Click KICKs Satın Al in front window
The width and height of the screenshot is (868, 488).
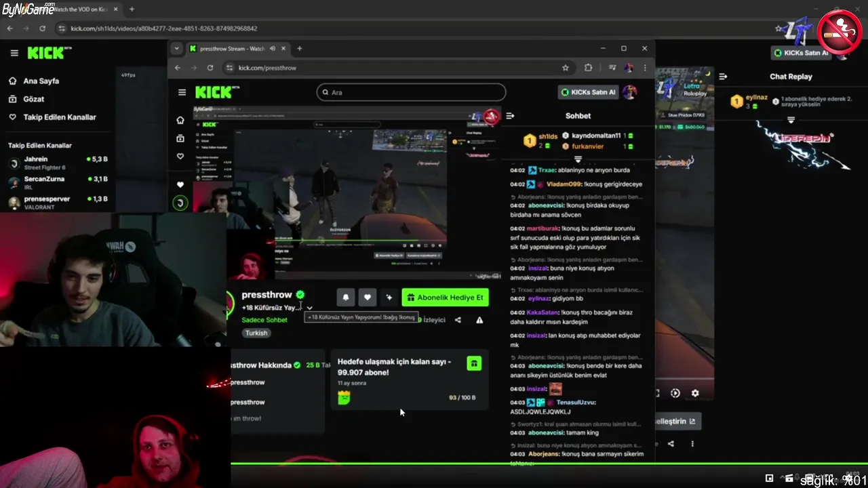click(x=588, y=92)
